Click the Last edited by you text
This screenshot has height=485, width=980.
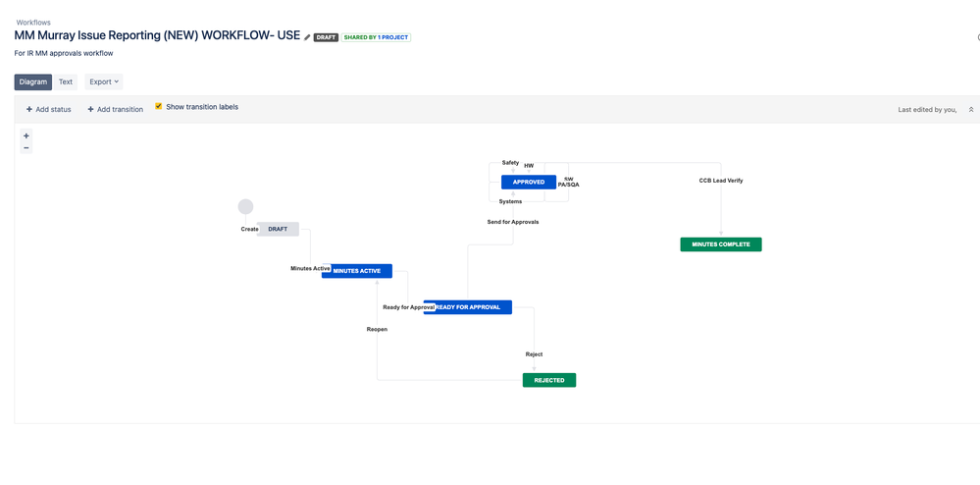point(927,110)
